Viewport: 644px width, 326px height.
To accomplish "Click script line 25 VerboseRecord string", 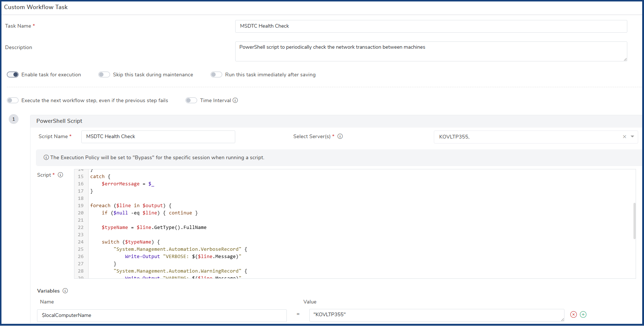I will [177, 249].
